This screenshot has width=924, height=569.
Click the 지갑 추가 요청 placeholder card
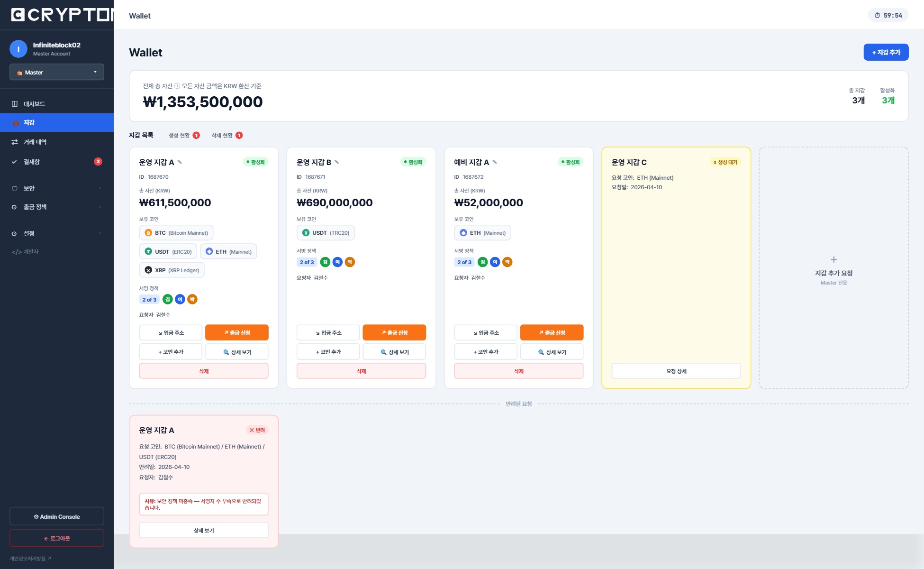point(833,268)
